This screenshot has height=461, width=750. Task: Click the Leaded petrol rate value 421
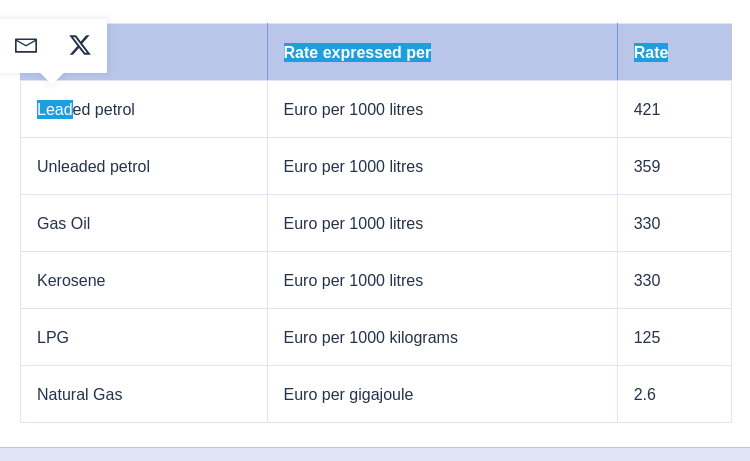647,109
